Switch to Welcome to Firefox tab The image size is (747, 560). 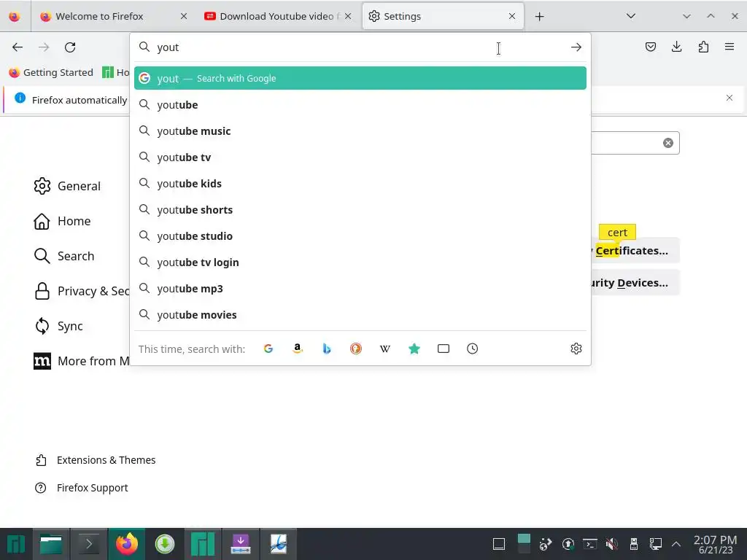pos(99,16)
